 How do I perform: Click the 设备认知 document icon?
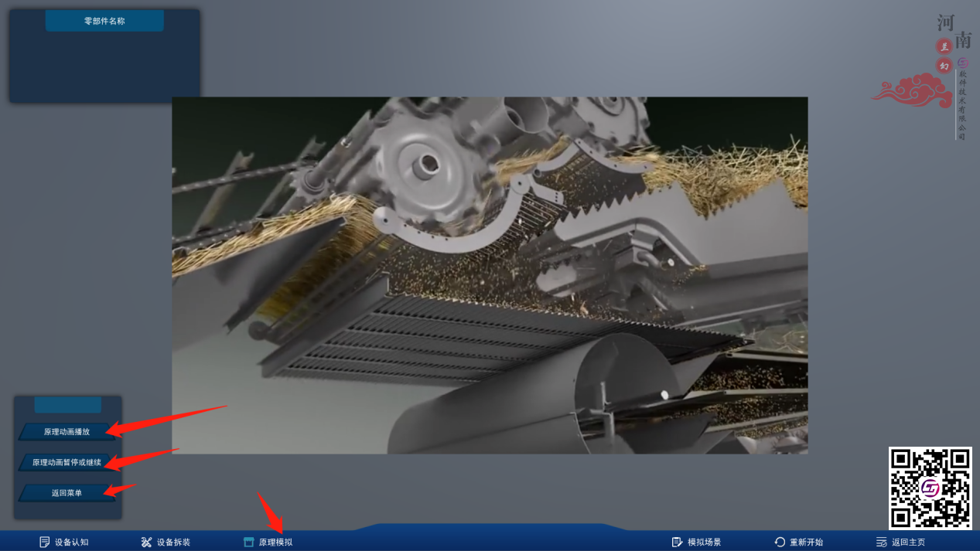point(45,542)
